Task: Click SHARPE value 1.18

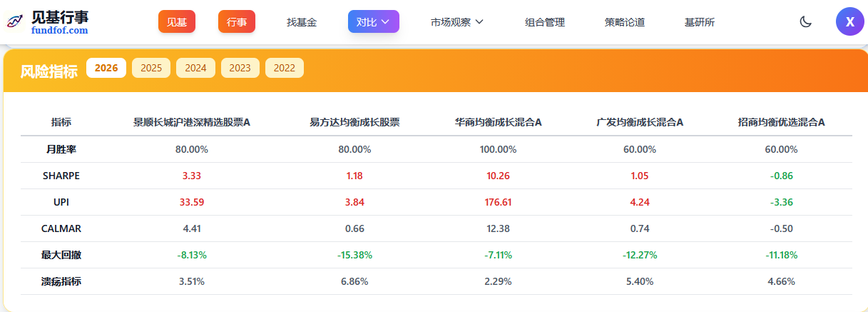Action: point(354,176)
